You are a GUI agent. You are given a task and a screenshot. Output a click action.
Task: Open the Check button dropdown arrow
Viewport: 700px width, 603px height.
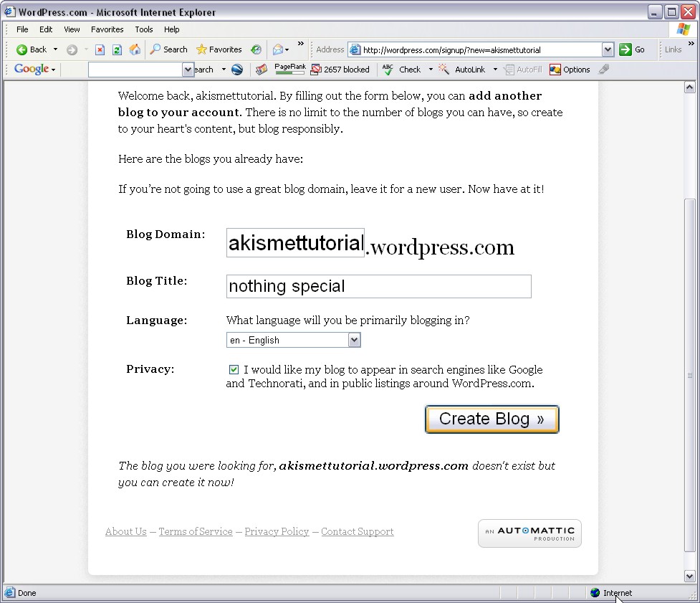(x=431, y=70)
